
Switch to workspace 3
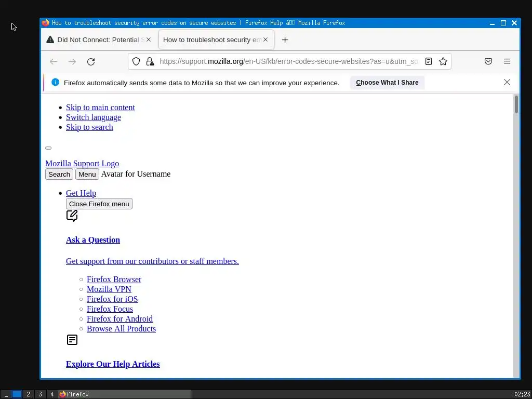40,394
